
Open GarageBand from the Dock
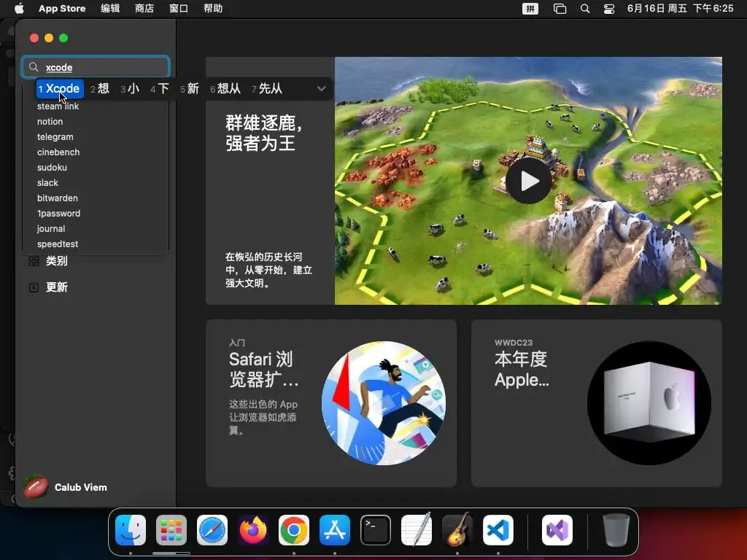coord(457,530)
